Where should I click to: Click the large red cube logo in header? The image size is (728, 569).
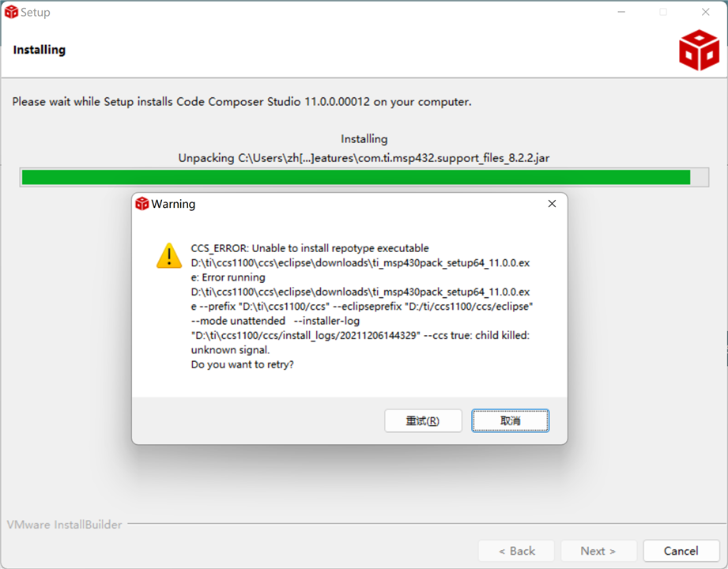click(699, 50)
